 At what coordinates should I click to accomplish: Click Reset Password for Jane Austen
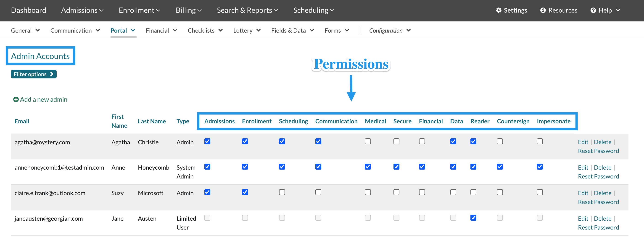tap(598, 227)
